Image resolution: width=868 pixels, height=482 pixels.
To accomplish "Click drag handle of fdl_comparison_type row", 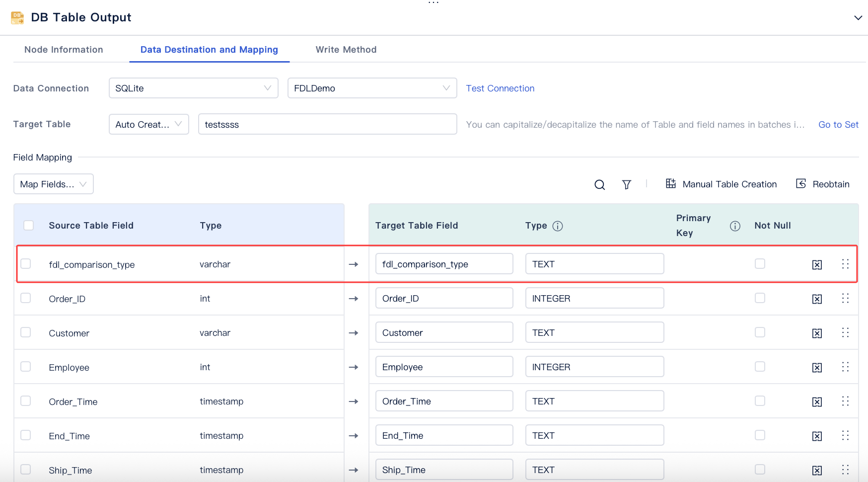I will click(x=845, y=264).
